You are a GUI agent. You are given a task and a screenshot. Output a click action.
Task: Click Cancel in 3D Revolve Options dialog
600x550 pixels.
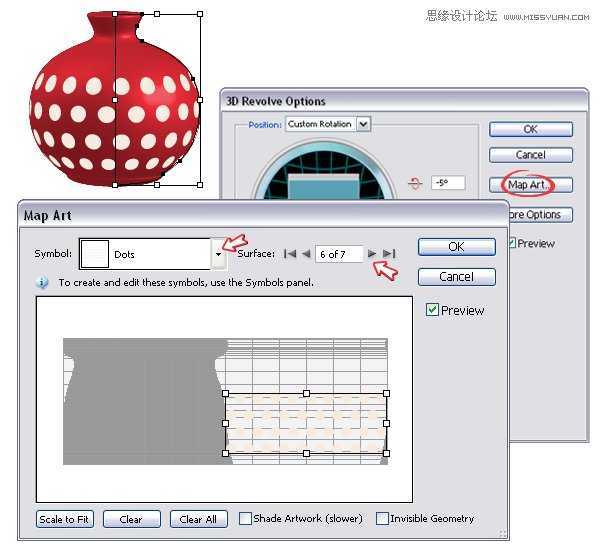(x=531, y=155)
